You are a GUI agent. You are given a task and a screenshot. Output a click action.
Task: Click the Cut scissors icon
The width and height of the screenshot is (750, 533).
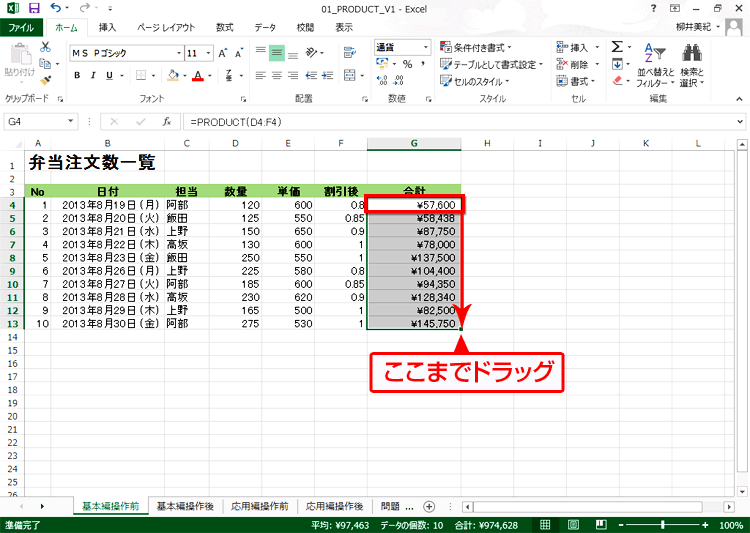click(45, 47)
